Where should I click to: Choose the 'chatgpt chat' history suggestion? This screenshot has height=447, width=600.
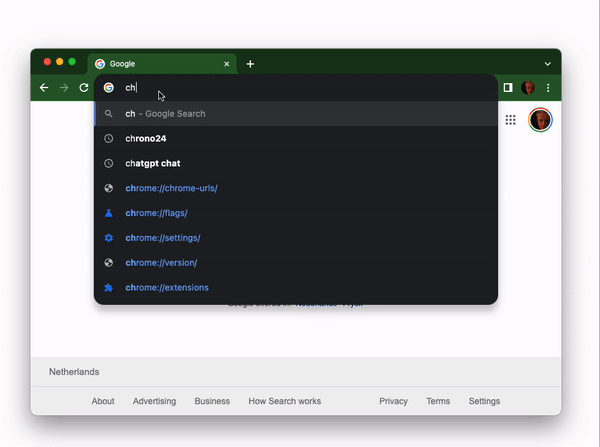pyautogui.click(x=296, y=163)
